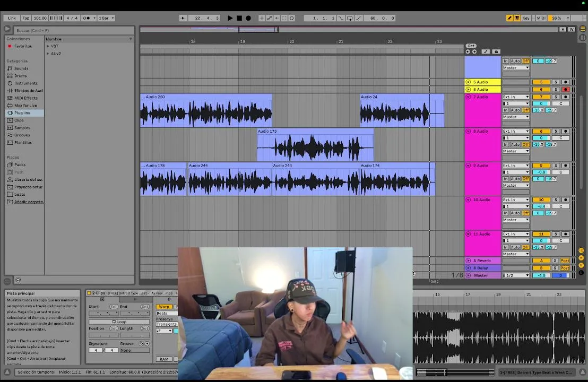The height and width of the screenshot is (382, 588).
Task: Set 8 Audio monitor to Auto
Action: tap(515, 144)
